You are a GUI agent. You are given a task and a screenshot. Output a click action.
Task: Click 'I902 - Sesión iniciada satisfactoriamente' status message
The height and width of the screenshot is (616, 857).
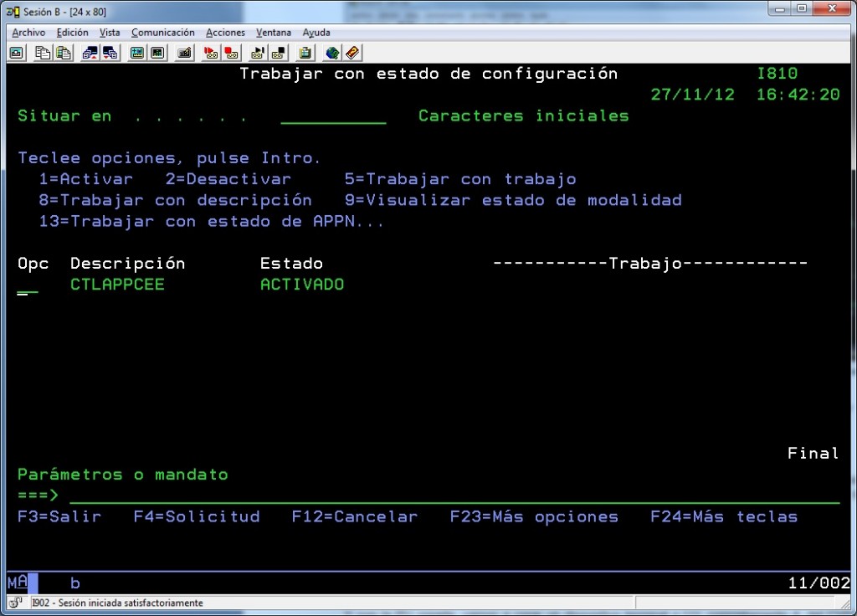pos(117,603)
